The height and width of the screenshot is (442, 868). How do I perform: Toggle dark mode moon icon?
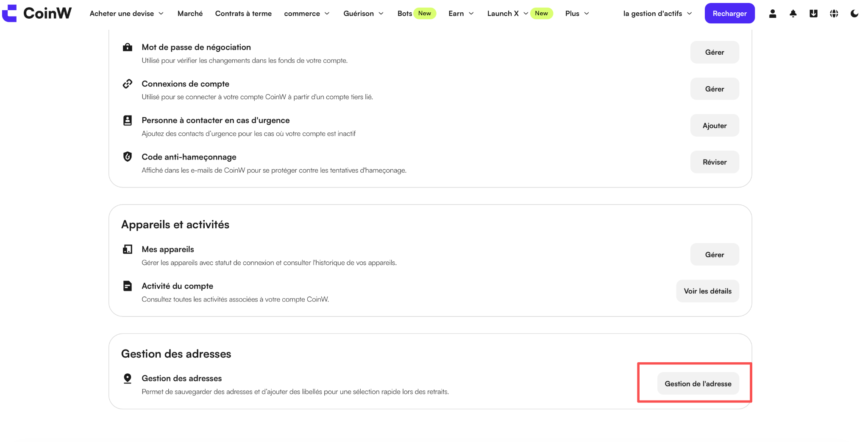[854, 14]
